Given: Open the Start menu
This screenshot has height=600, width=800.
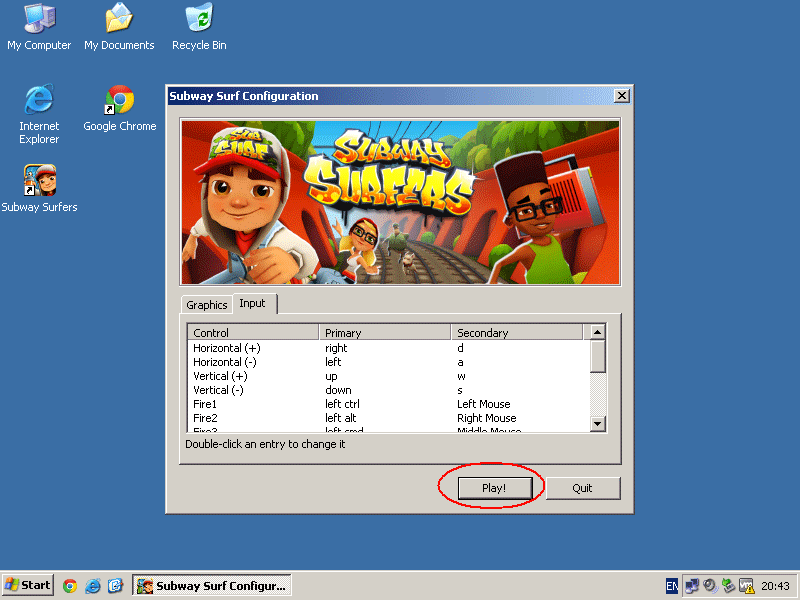Looking at the screenshot, I should 28,585.
